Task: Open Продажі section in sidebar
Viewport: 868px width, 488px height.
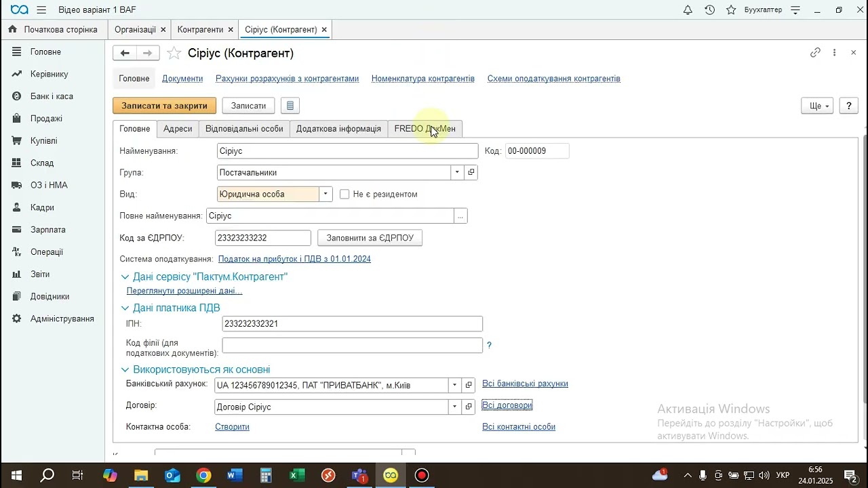Action: click(46, 119)
